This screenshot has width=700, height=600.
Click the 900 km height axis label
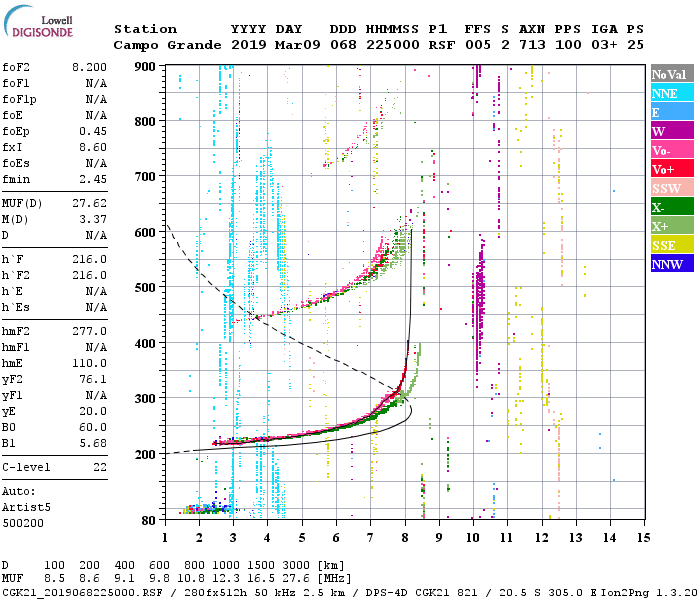tap(145, 67)
